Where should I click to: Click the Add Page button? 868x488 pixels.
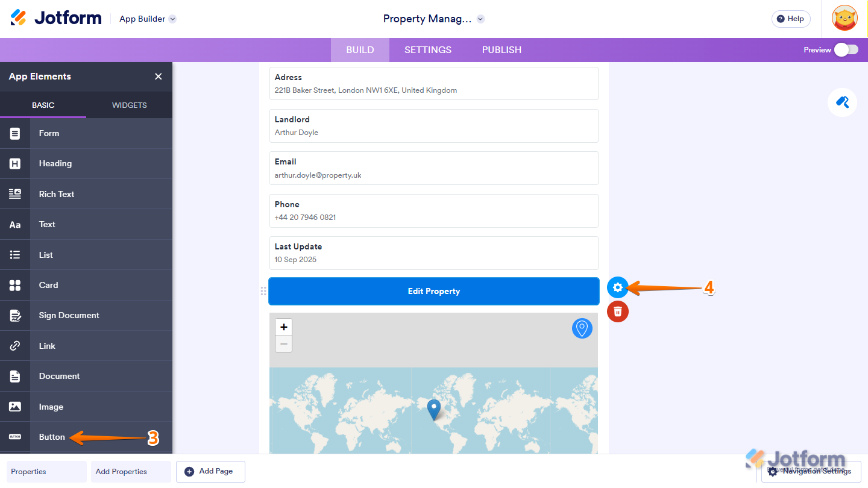[210, 472]
